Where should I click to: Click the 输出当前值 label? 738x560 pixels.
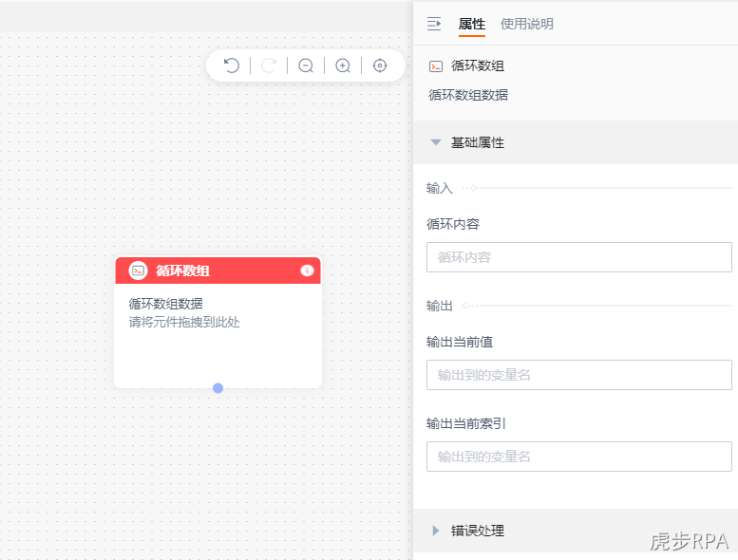(x=460, y=342)
